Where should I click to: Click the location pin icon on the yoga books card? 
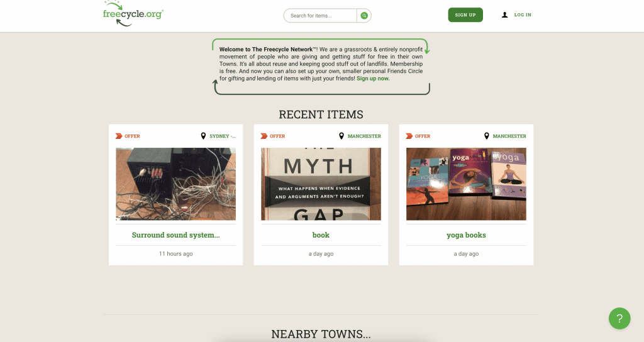click(486, 136)
